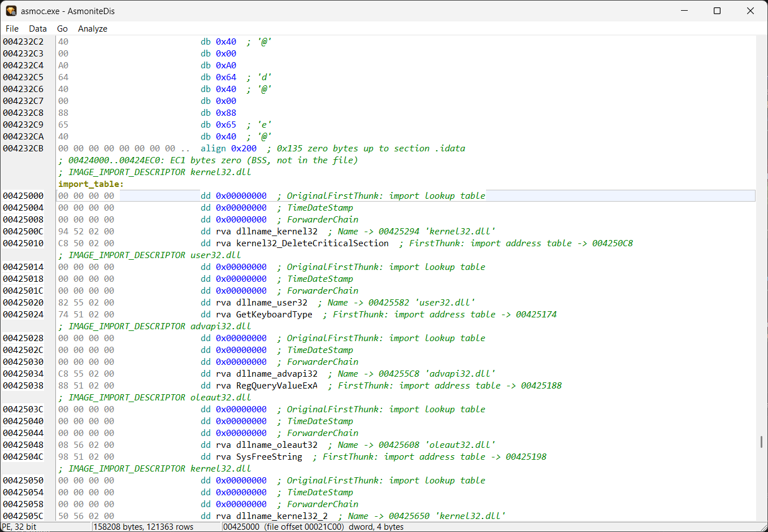
Task: Open the Data menu
Action: [x=38, y=28]
